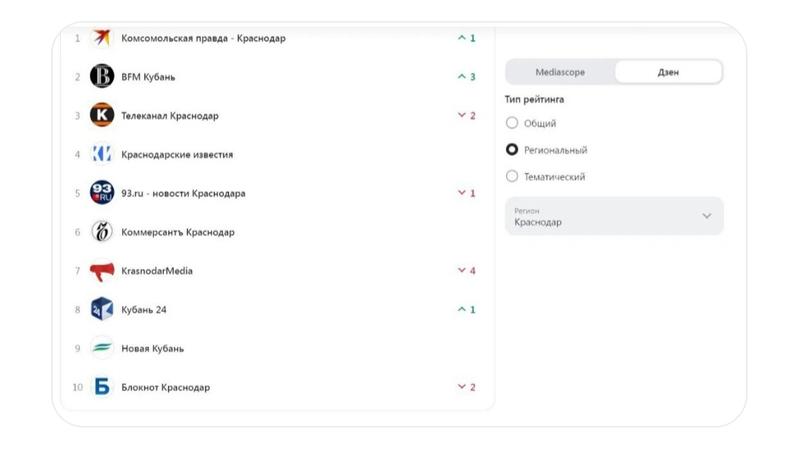The height and width of the screenshot is (464, 800).
Task: Click the up-3 indicator for BFM Кубань
Action: (466, 77)
